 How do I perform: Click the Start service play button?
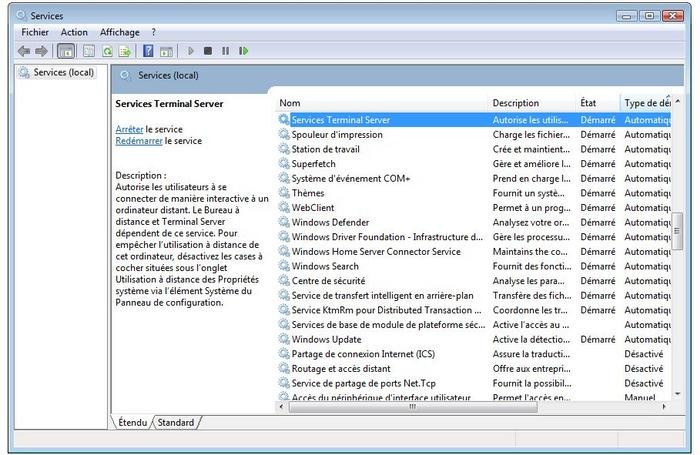pos(191,51)
